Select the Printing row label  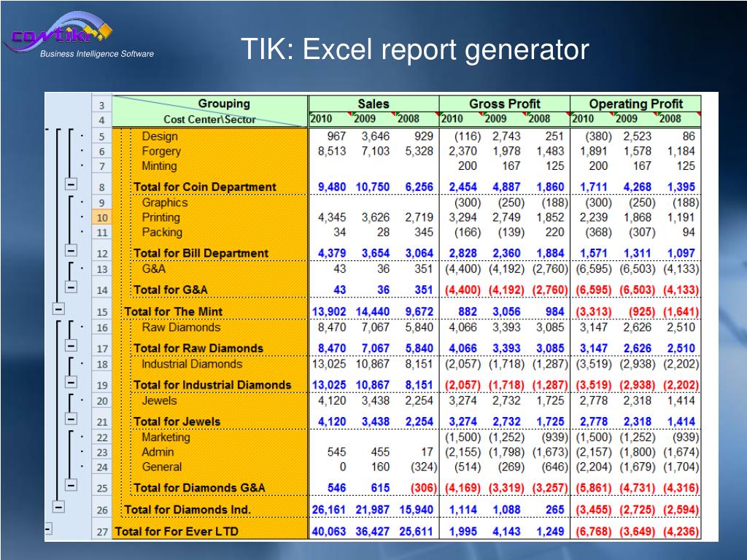[x=160, y=217]
